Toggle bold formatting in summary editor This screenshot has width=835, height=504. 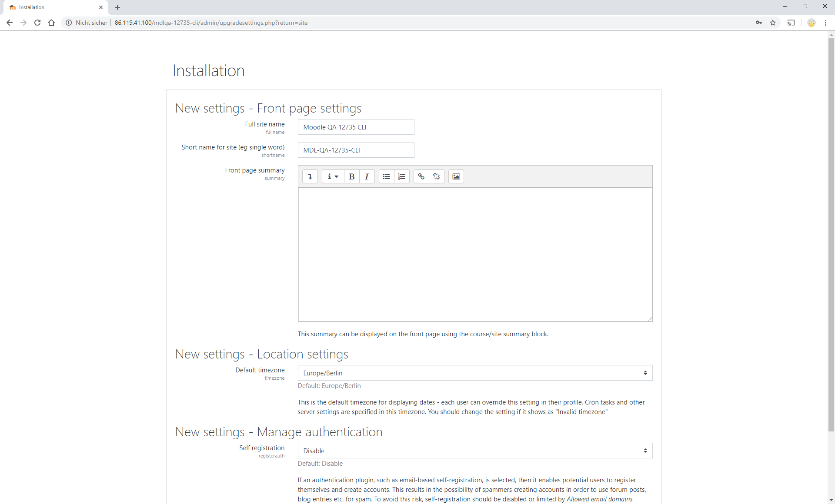click(x=352, y=176)
